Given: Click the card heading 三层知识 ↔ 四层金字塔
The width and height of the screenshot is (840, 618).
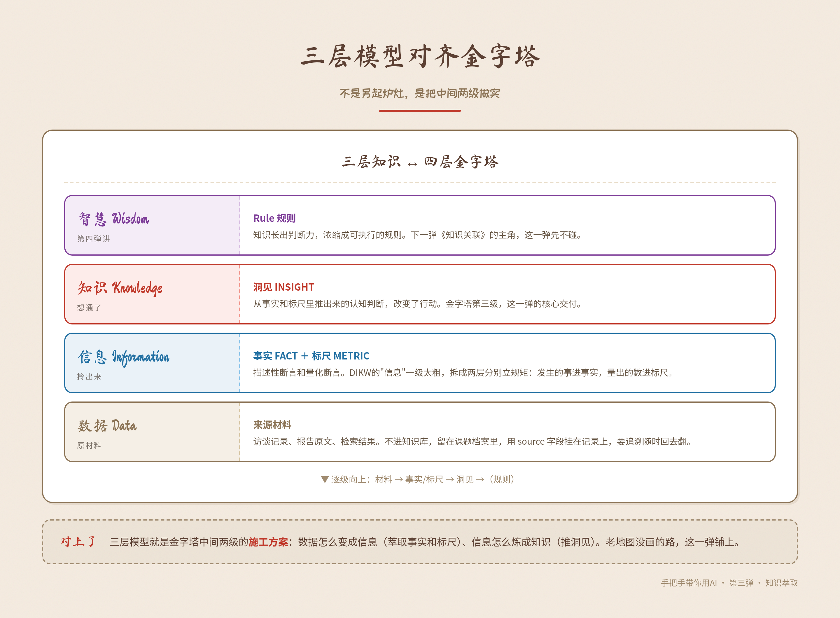Looking at the screenshot, I should [x=420, y=162].
